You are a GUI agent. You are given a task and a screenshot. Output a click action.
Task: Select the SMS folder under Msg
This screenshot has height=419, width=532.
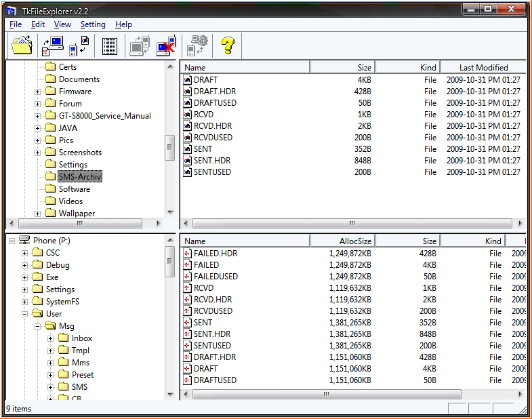[x=79, y=386]
